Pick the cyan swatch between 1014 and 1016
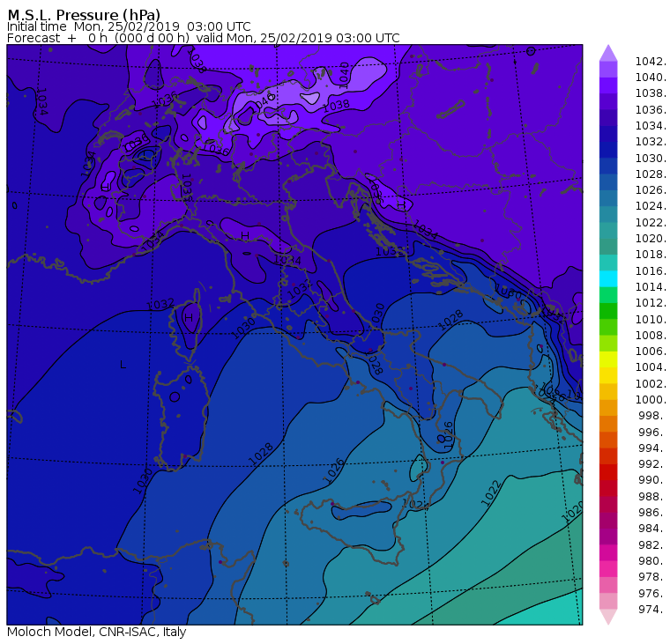This screenshot has width=670, height=644. coord(608,279)
